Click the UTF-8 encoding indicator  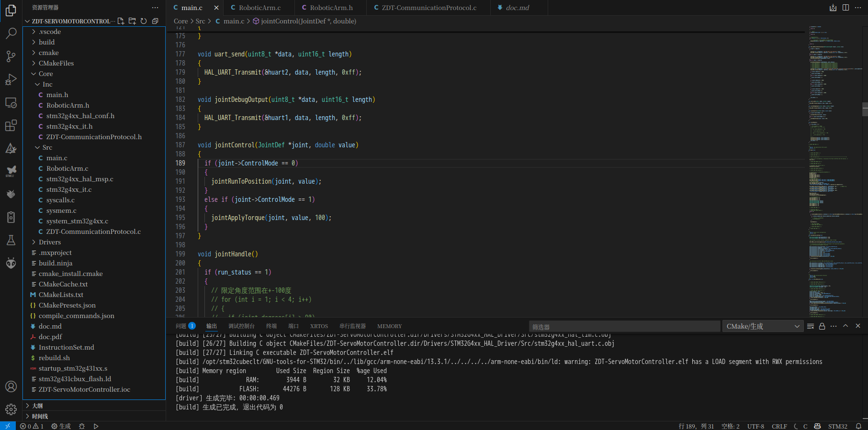coord(755,426)
